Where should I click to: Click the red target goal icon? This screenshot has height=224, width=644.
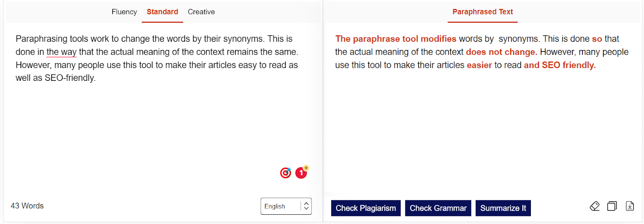pos(285,173)
